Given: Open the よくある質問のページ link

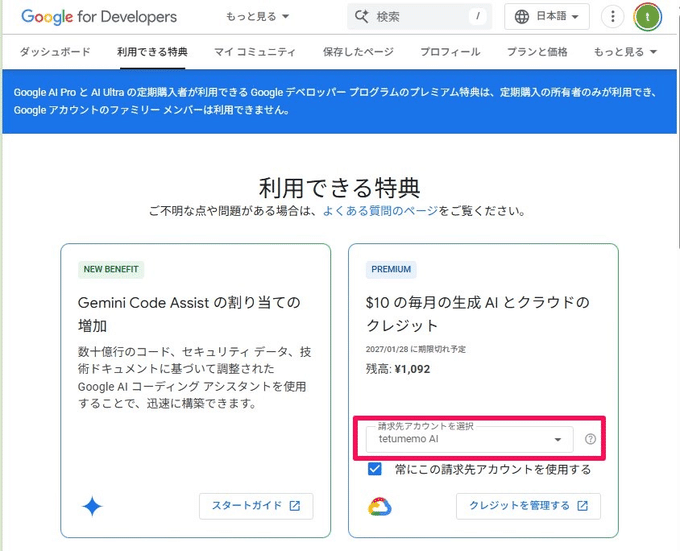Looking at the screenshot, I should pyautogui.click(x=380, y=211).
